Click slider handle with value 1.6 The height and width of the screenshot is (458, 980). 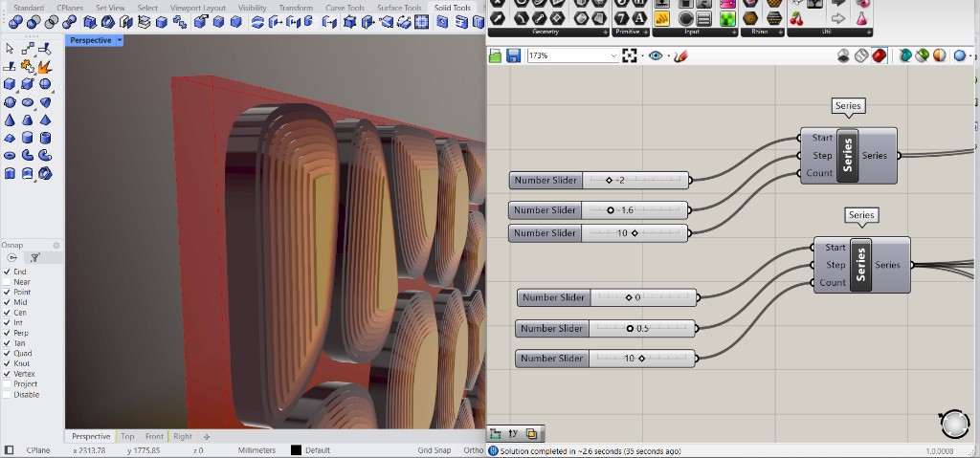click(x=611, y=210)
